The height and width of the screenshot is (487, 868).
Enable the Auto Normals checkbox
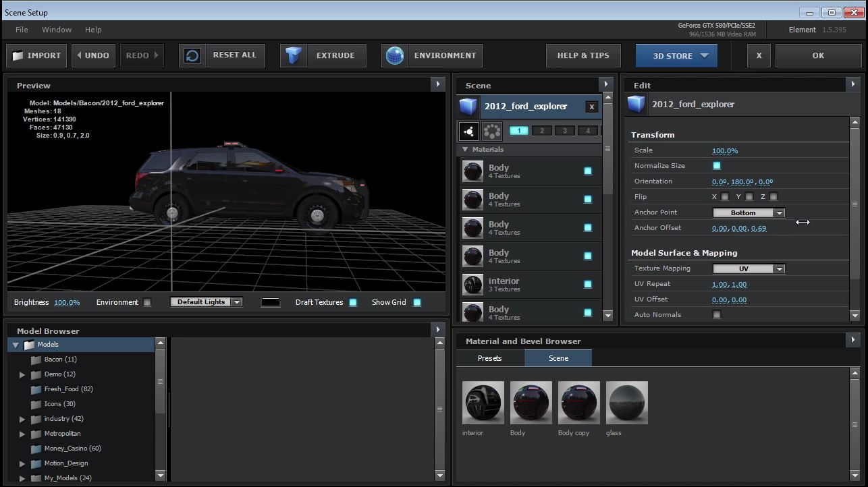[x=716, y=314]
